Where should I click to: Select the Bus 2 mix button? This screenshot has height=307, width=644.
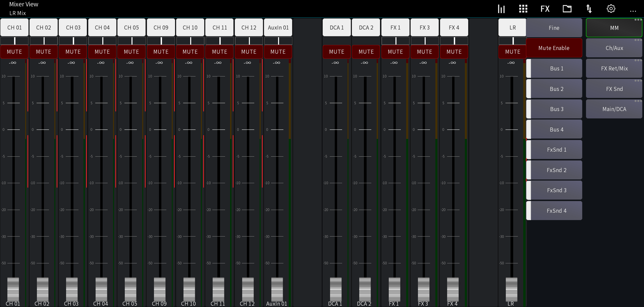[556, 89]
